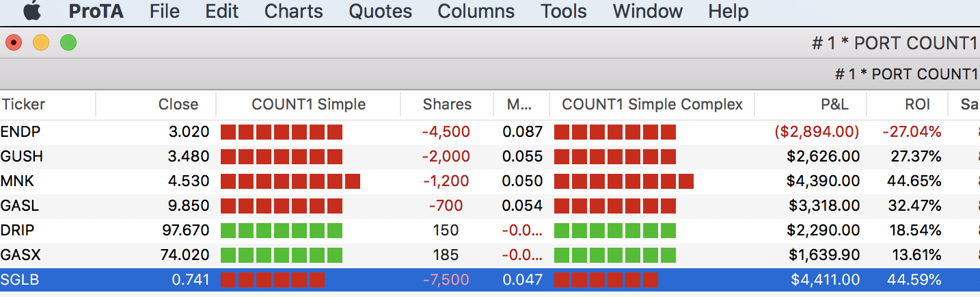Click GASL P&L $3,318.00
980x297 pixels.
coord(824,205)
